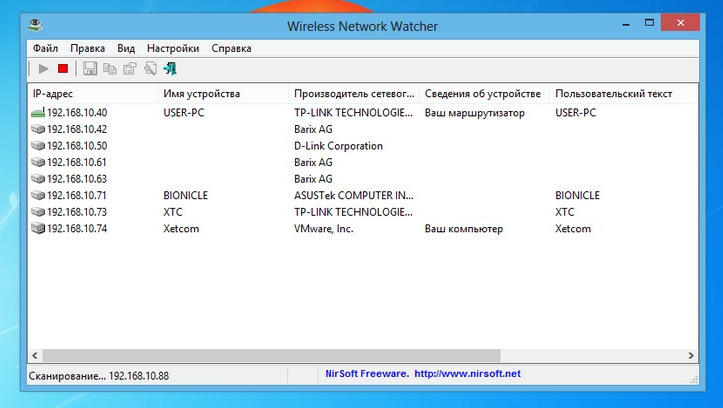
Task: Click device icon beside 192.168.10.73
Action: [38, 212]
